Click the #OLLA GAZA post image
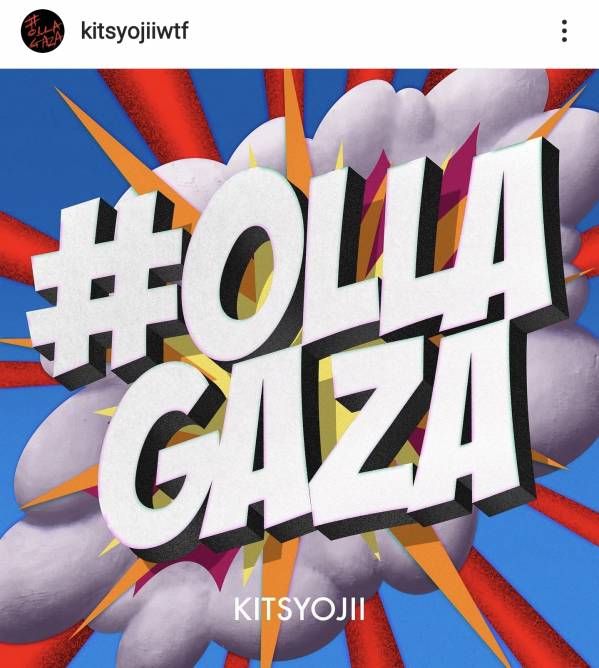 pos(300,368)
